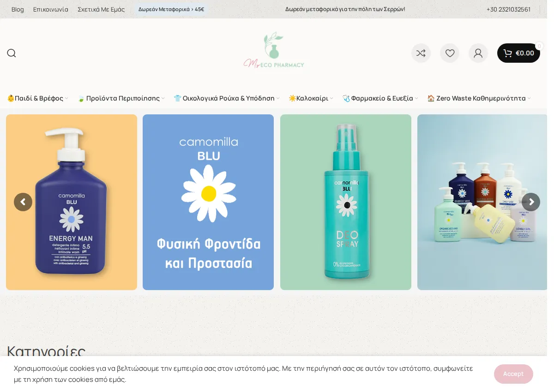Expand chevron next to Παιδί & Βρέφος
This screenshot has width=554, height=392.
(x=66, y=98)
